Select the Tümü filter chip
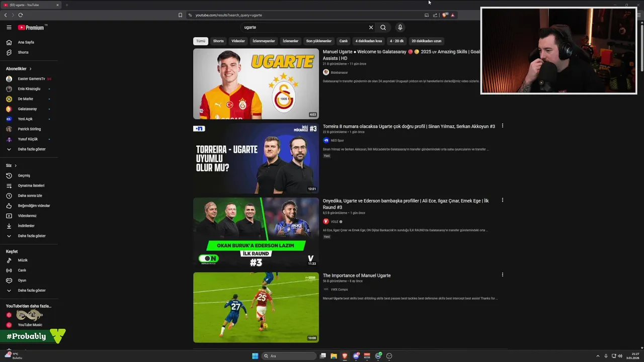The image size is (644, 362). pos(201,41)
